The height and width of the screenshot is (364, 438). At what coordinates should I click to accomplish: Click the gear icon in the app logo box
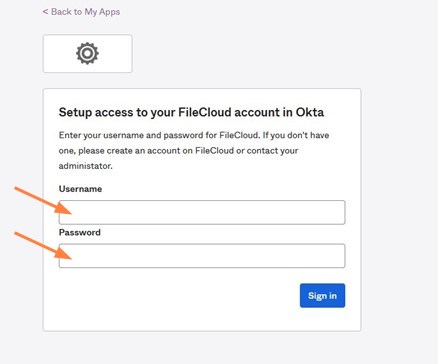point(87,53)
